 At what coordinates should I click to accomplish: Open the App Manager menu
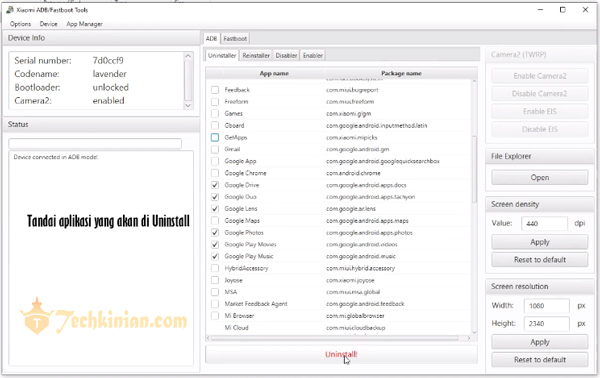(84, 24)
